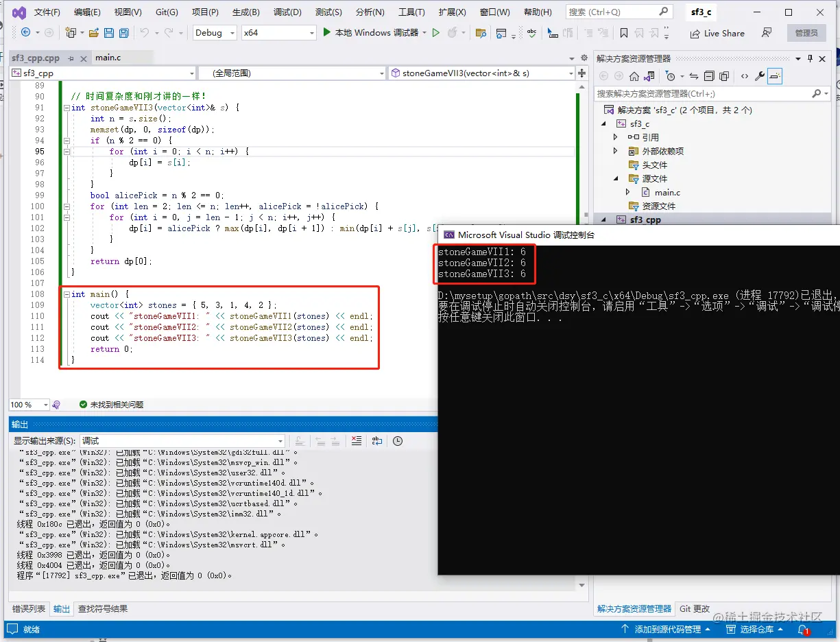Viewport: 840px width, 642px height.
Task: Open the Debug configuration dropdown
Action: 215,32
